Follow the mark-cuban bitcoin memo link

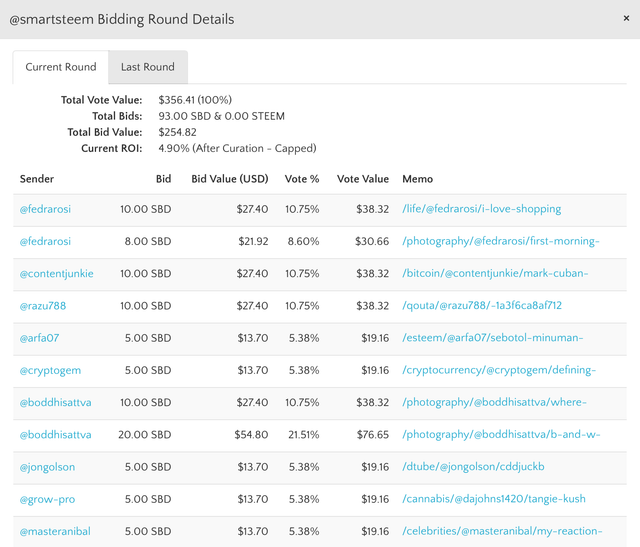495,274
